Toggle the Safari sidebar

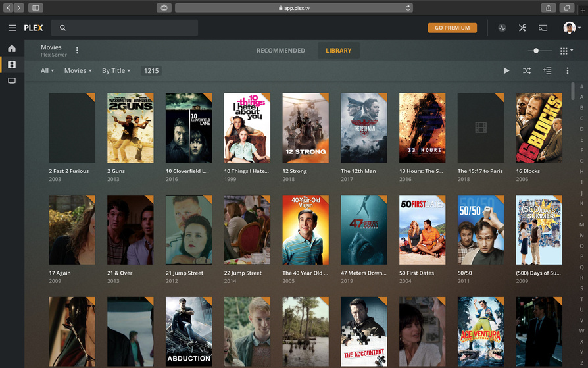point(36,7)
